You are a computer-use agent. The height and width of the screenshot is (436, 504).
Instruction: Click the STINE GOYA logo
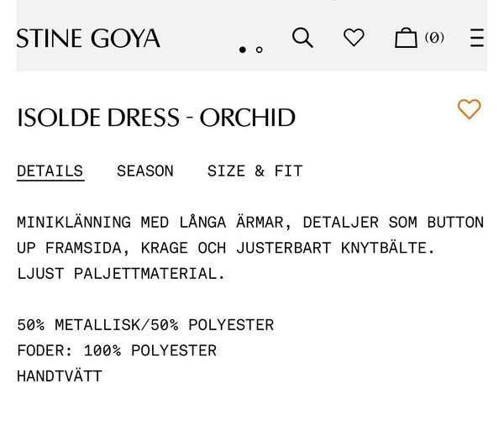pyautogui.click(x=88, y=39)
